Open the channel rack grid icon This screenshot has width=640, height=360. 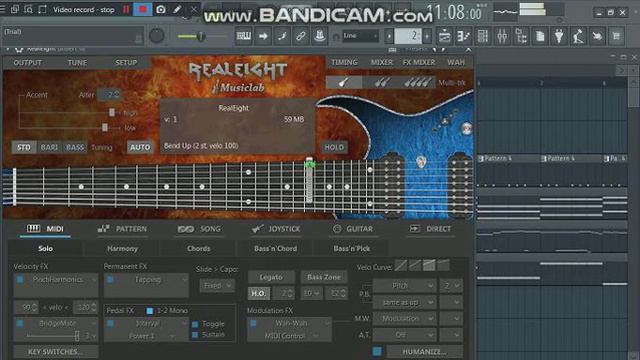[483, 36]
